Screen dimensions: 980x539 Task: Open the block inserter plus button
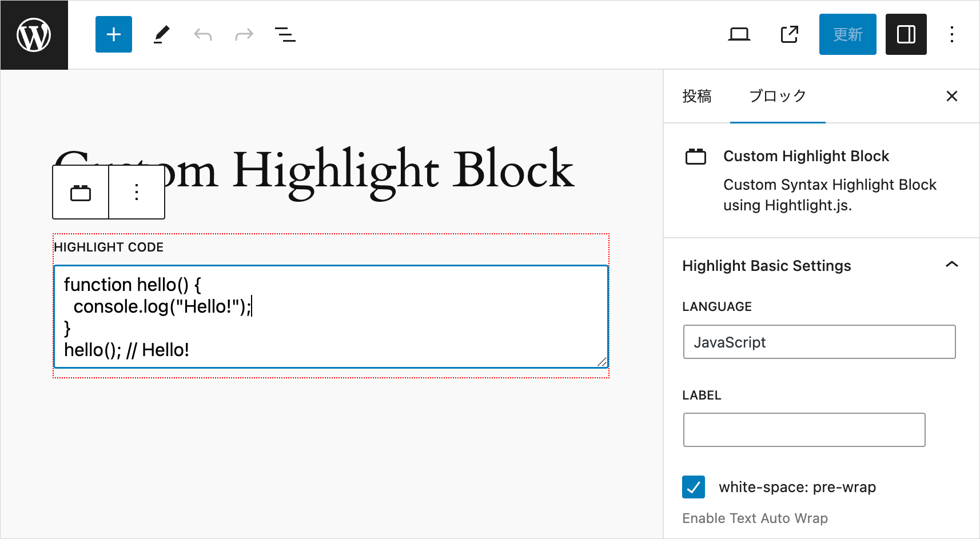[114, 34]
